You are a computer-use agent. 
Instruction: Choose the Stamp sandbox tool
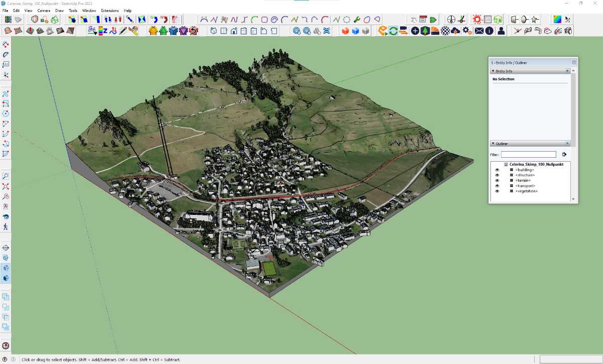pyautogui.click(x=40, y=31)
